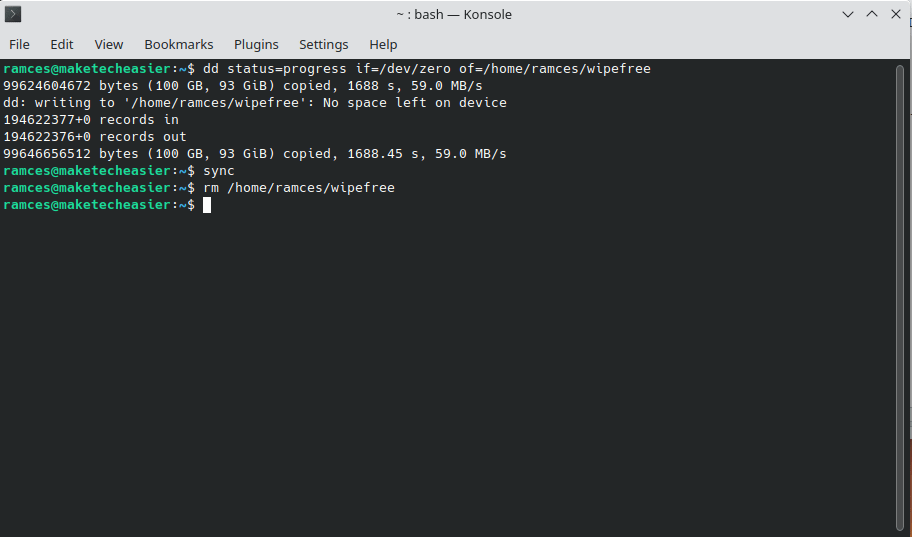Click the terminal vertical scrollbar

(x=900, y=297)
